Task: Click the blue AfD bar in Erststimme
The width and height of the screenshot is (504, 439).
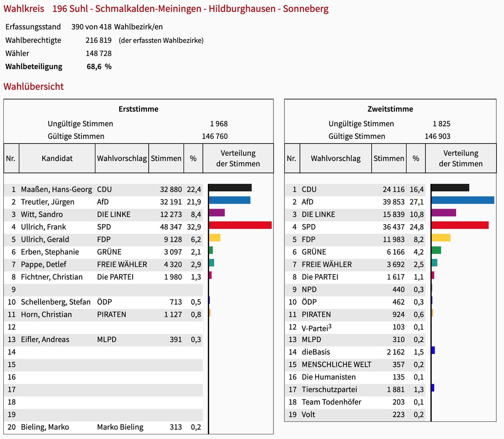Action: [229, 200]
